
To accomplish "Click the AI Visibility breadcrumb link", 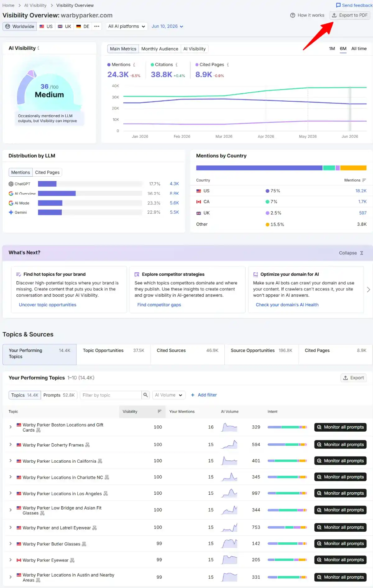I will point(35,5).
